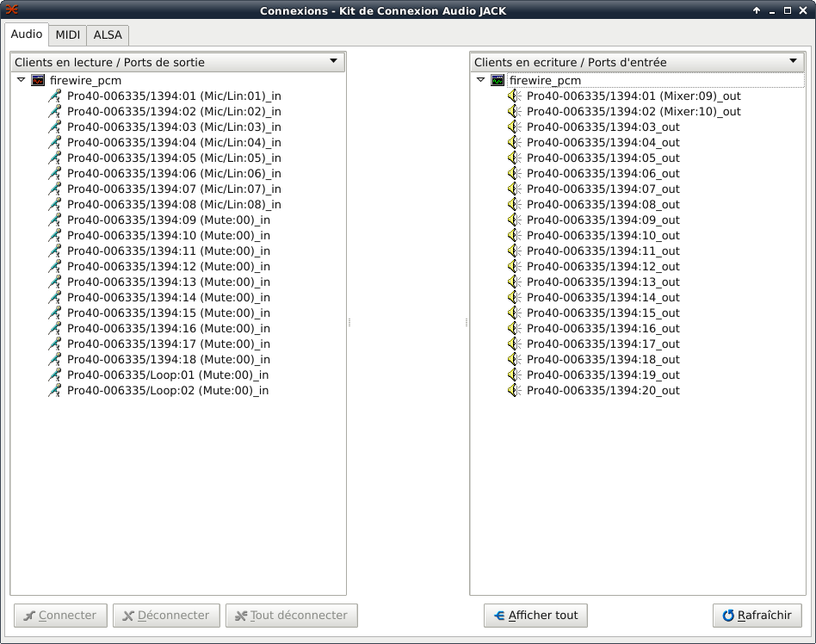Select port 'Pro40-006335/1394:07 (Mic/Lin:07)_in'

pyautogui.click(x=174, y=189)
